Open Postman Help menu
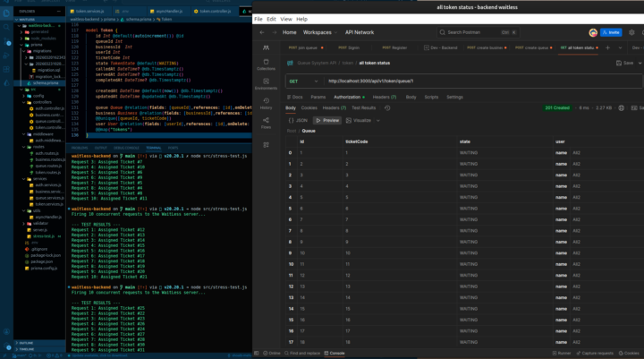The height and width of the screenshot is (359, 644). tap(301, 20)
